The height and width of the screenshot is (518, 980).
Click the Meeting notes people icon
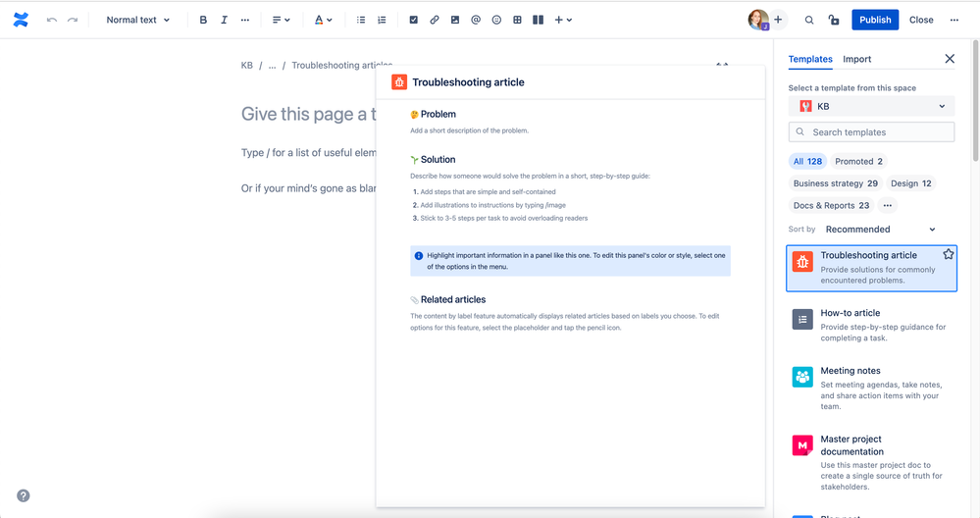coord(802,377)
